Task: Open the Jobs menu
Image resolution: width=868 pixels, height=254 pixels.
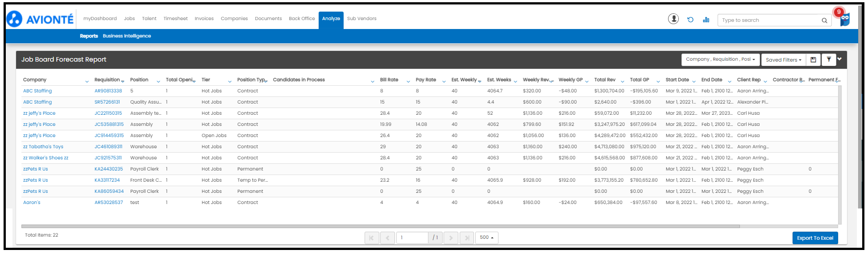Action: click(x=129, y=19)
